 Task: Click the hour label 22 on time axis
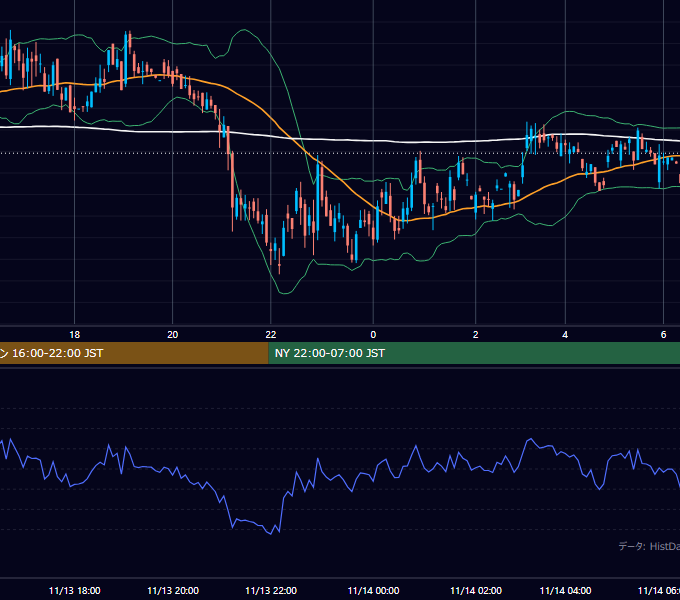pyautogui.click(x=271, y=335)
